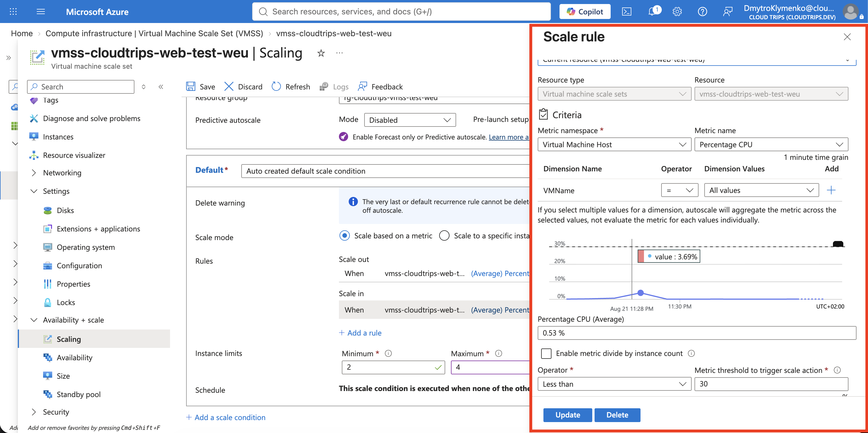Open the Logs toolbar item

click(334, 87)
